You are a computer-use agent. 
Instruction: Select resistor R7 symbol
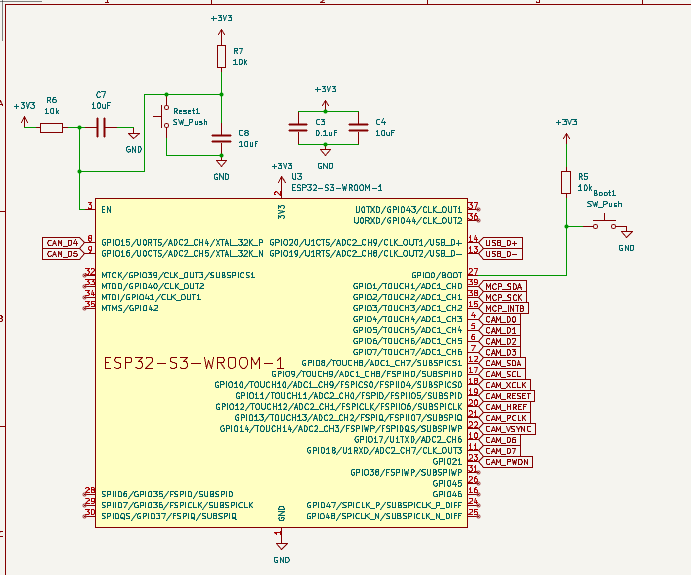pos(221,56)
